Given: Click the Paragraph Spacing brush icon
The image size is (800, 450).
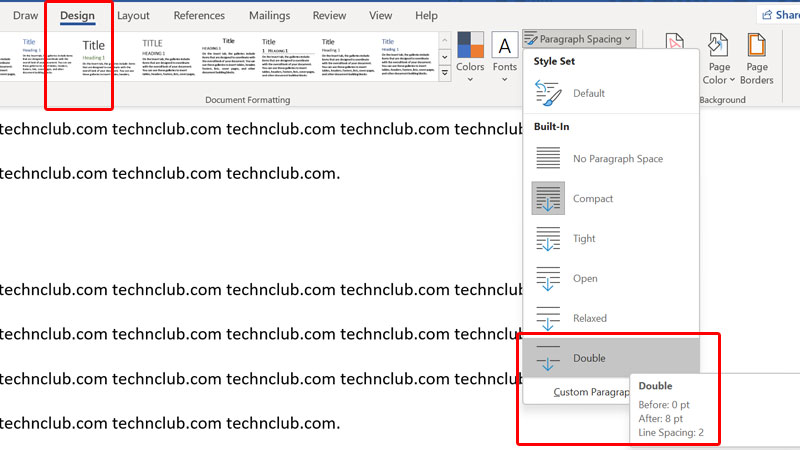Looking at the screenshot, I should click(531, 39).
